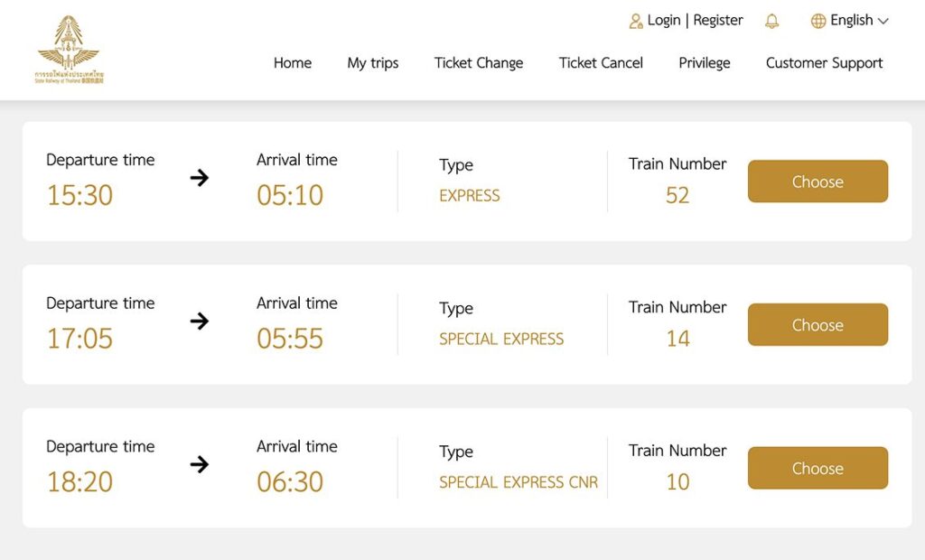Select the Privilege menu item
925x560 pixels.
[705, 63]
